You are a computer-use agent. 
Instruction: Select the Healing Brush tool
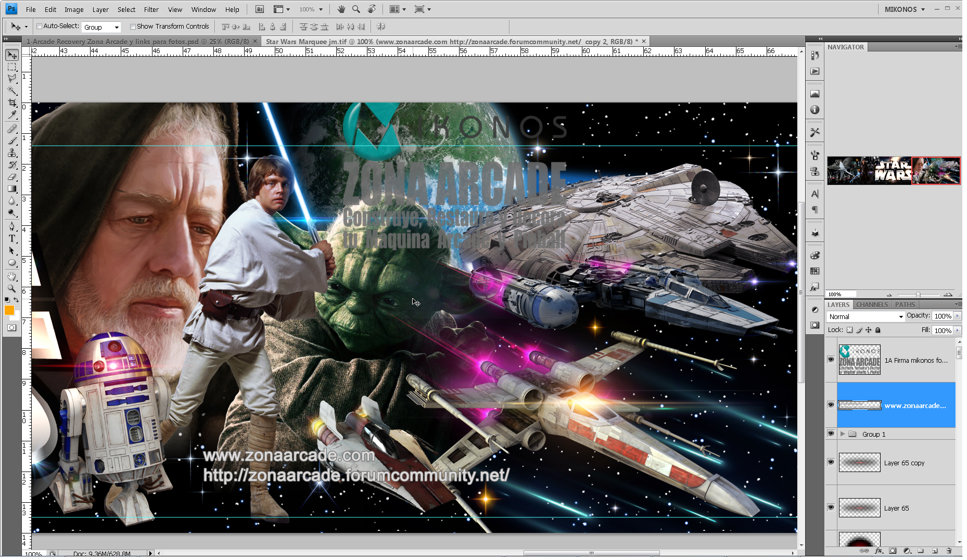coord(12,129)
